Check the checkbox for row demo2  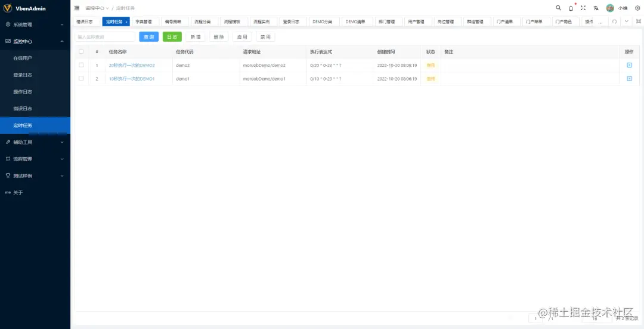[81, 65]
